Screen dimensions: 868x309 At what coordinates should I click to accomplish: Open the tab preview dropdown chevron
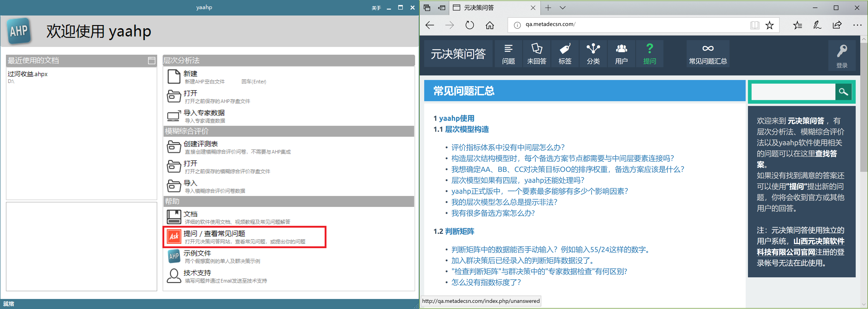click(x=562, y=8)
